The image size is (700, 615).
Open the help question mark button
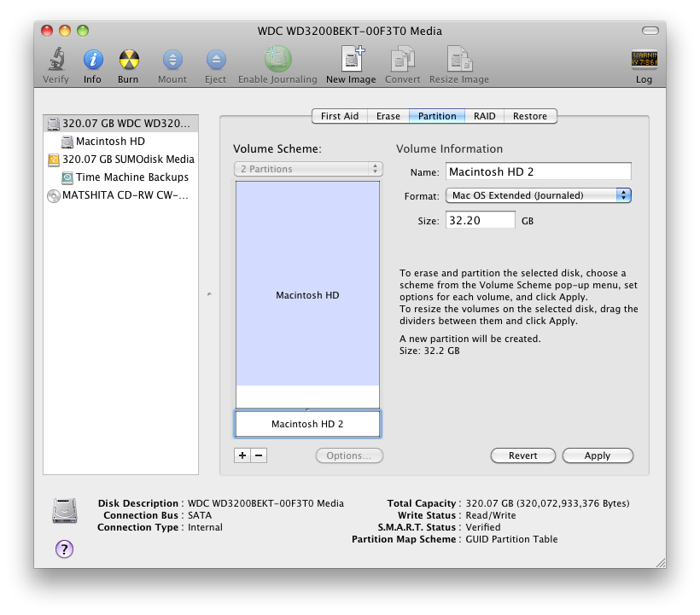coord(64,549)
